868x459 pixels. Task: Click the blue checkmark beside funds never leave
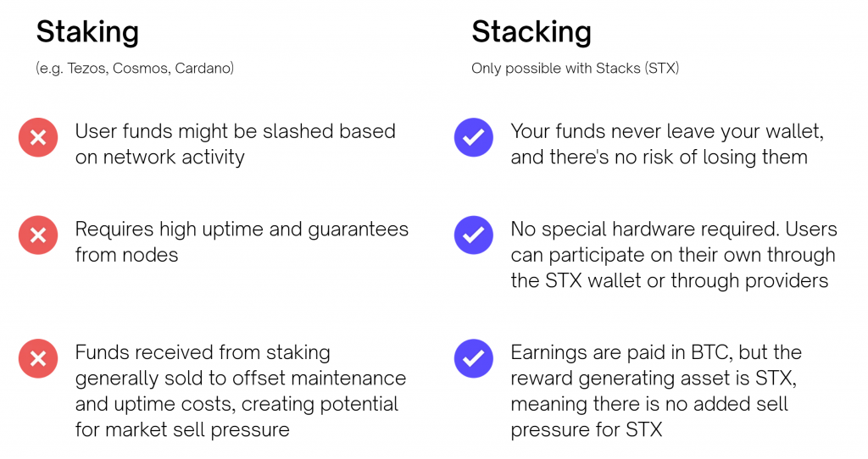point(474,137)
